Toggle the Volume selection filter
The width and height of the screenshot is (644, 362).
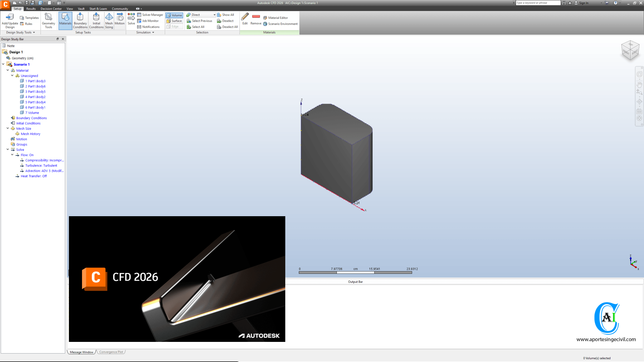(174, 15)
